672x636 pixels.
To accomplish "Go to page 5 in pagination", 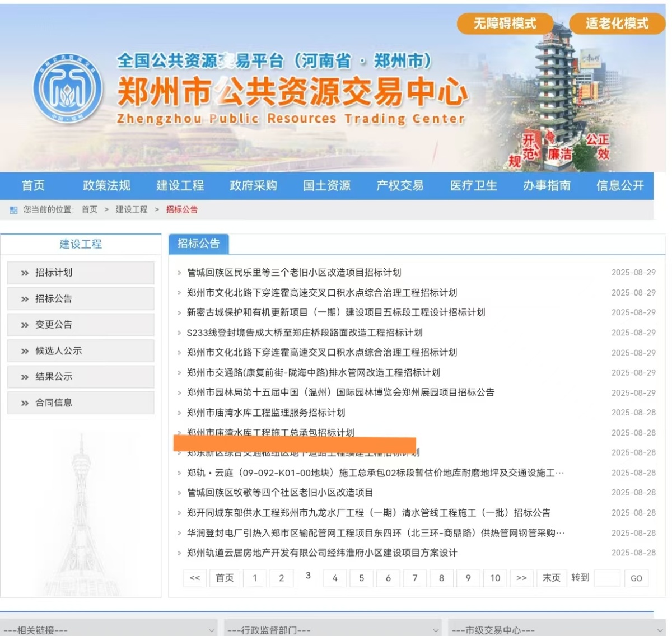I will [362, 578].
